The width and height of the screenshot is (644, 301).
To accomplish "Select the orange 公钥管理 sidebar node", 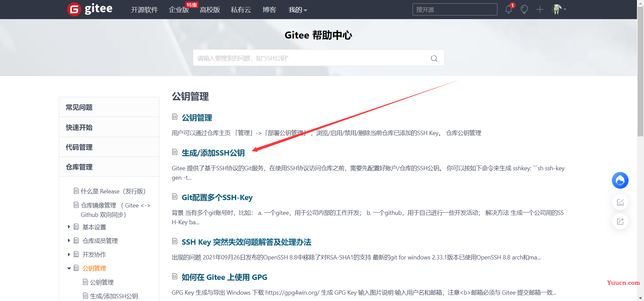I will coord(94,268).
